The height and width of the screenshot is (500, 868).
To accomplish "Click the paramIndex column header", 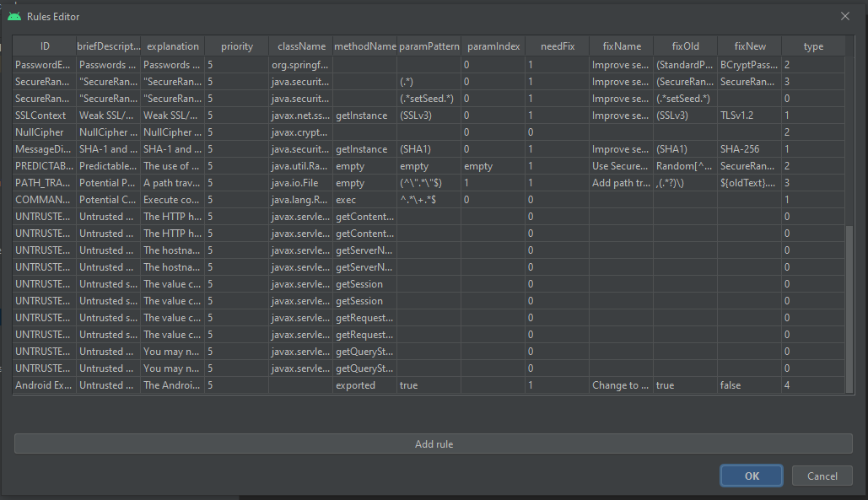I will [493, 46].
